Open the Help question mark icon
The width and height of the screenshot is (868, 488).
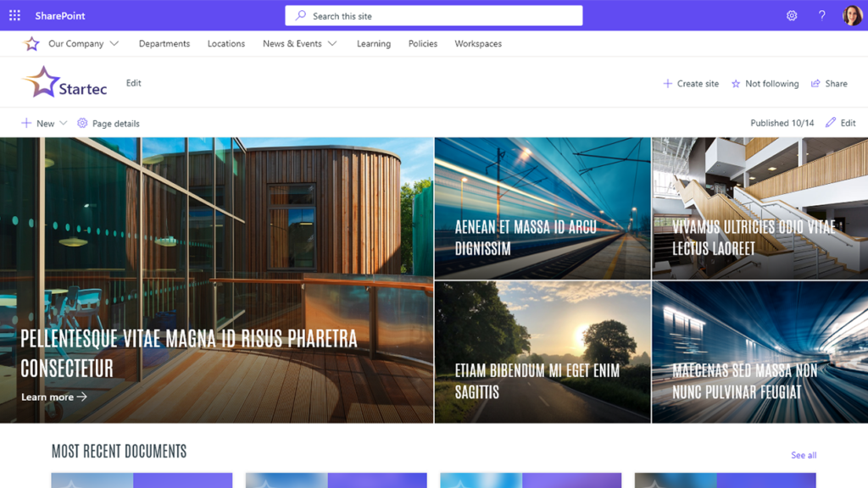coord(821,14)
